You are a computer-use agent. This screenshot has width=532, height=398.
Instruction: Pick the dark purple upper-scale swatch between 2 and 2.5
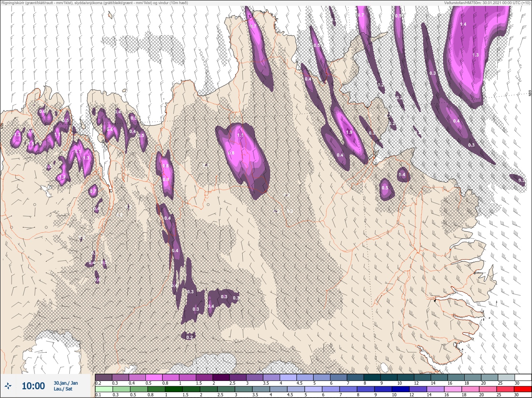click(x=222, y=377)
